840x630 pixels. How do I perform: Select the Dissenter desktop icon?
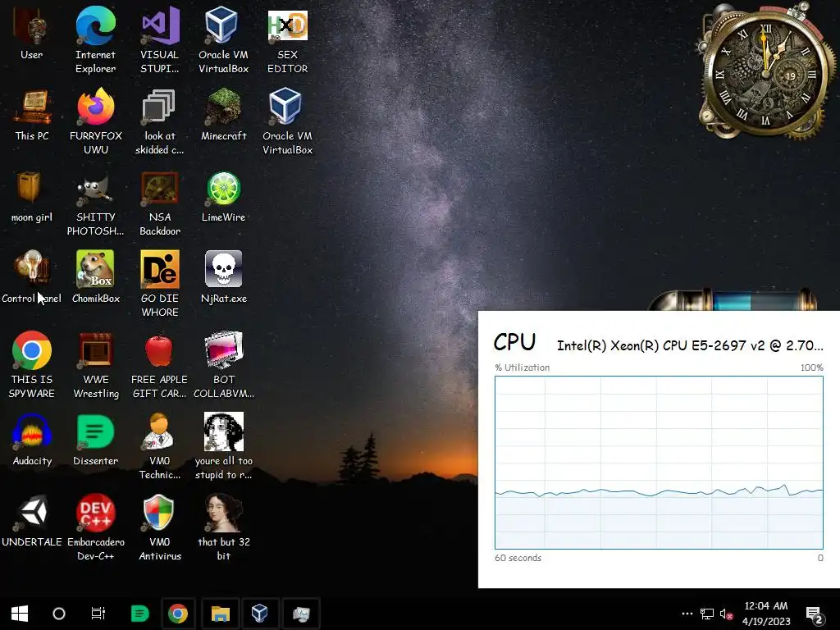click(x=95, y=441)
